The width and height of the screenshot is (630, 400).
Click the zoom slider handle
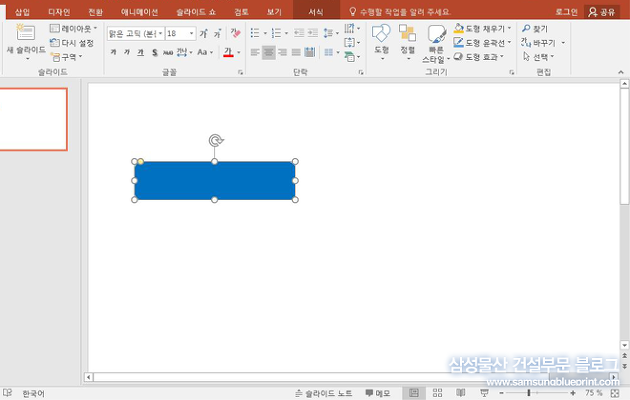coord(529,393)
